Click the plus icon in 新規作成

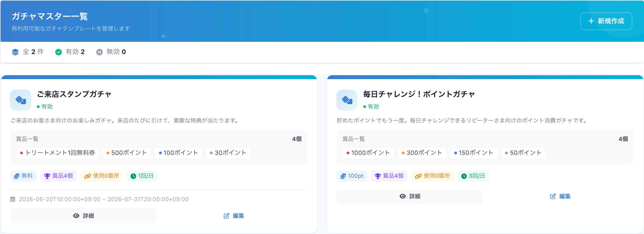[591, 21]
